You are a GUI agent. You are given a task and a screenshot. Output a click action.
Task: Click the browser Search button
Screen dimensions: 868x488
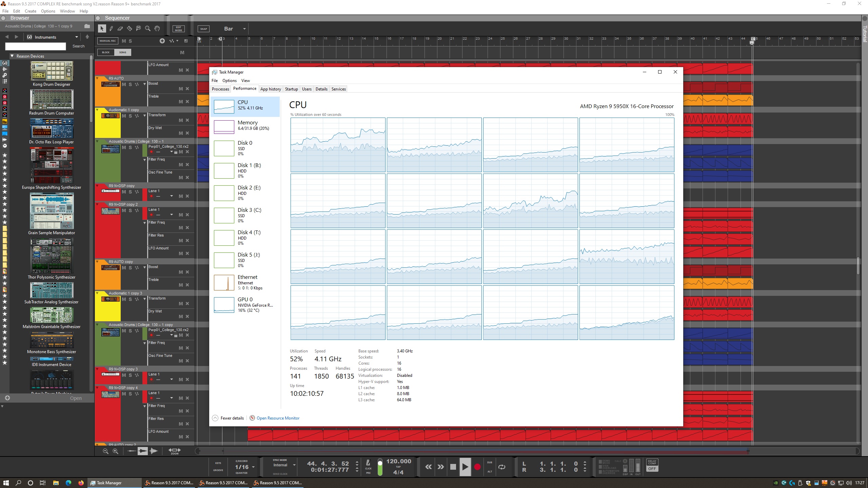point(78,46)
